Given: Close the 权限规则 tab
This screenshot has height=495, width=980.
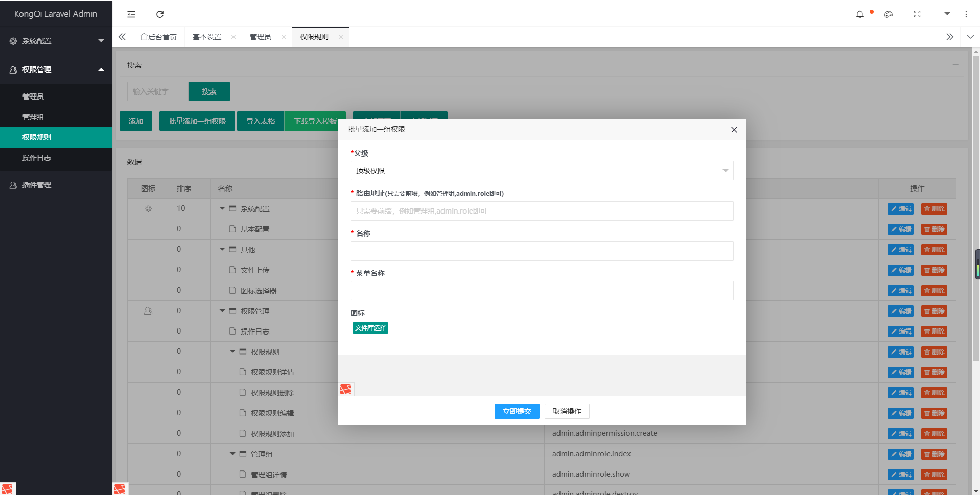Looking at the screenshot, I should click(x=341, y=37).
